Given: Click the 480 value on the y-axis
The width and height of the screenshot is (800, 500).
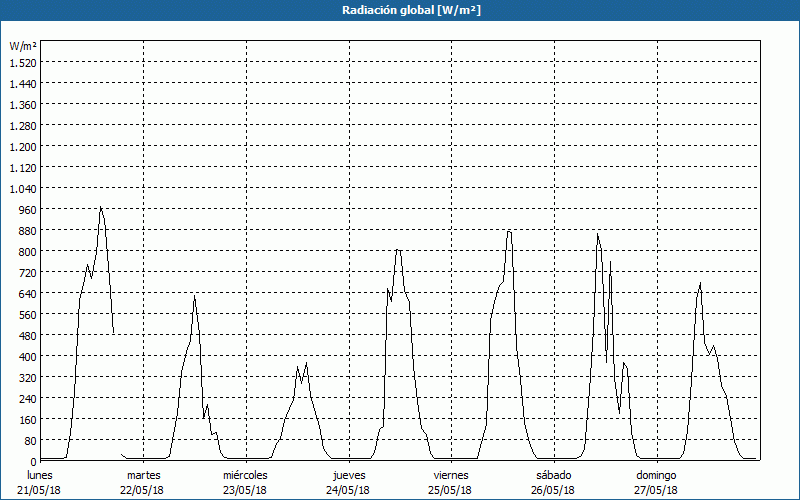Looking at the screenshot, I should point(25,335).
